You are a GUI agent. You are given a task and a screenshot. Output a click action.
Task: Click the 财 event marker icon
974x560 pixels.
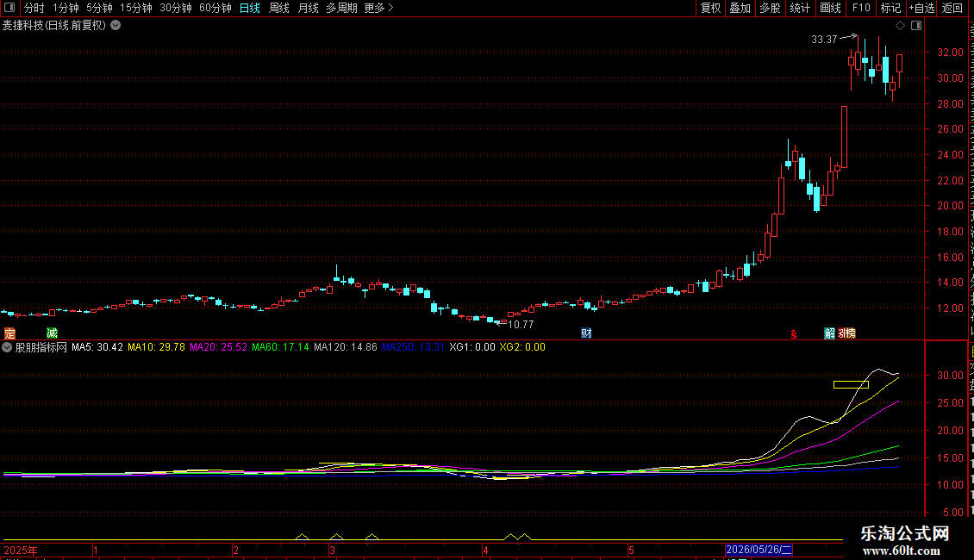click(586, 333)
